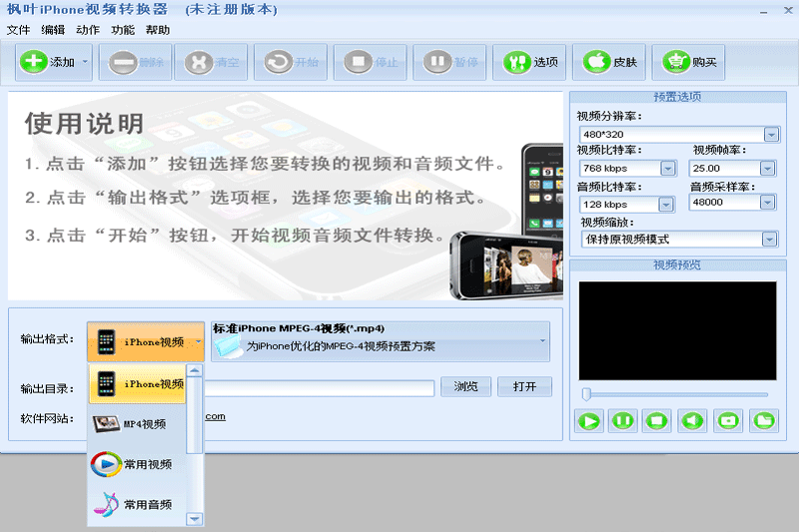Click the format list scroll down arrow
Viewport: 799px width, 532px height.
pos(194,519)
